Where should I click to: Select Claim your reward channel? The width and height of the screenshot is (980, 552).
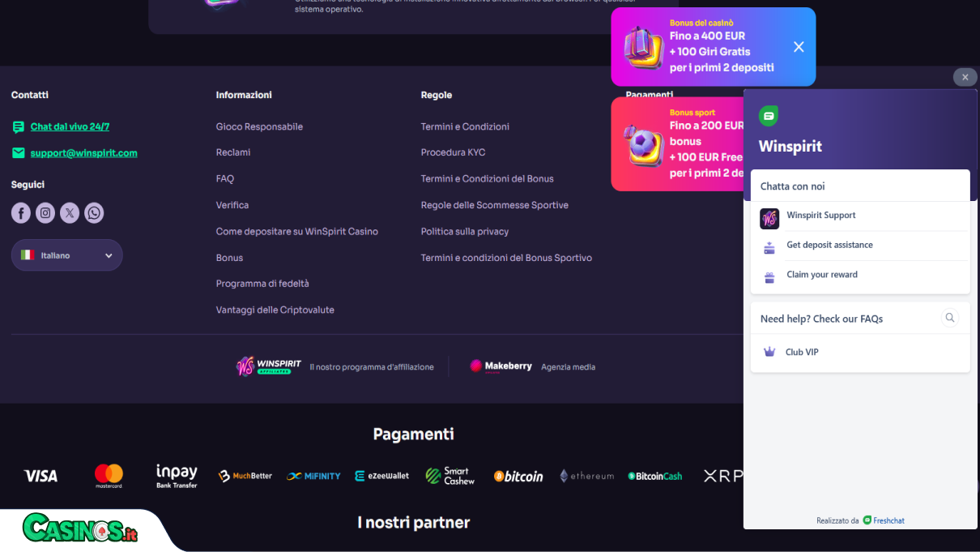(x=860, y=275)
